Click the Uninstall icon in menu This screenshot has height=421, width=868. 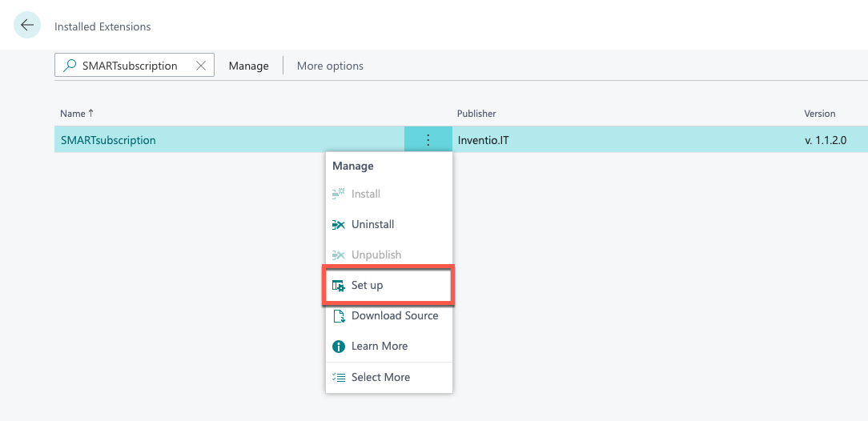[x=338, y=225]
